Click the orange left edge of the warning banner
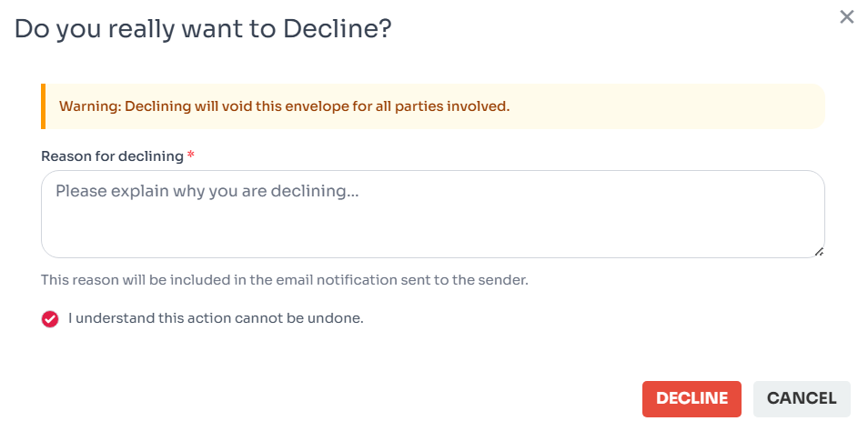 point(43,106)
